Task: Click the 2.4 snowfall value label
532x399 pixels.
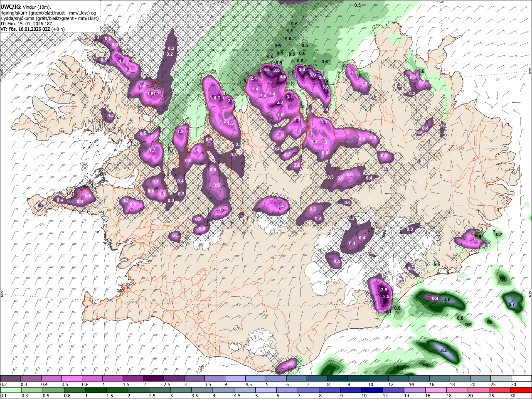Action: tap(254, 78)
